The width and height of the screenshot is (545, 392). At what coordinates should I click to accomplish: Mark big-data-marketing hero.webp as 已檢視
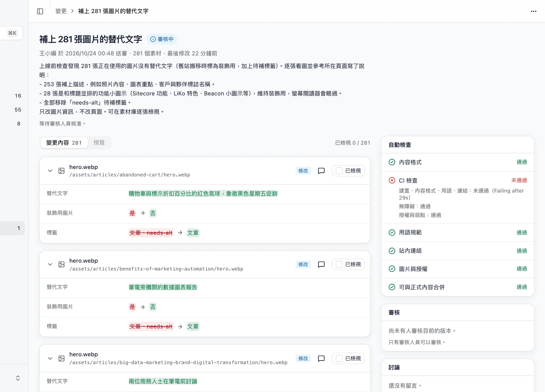348,358
